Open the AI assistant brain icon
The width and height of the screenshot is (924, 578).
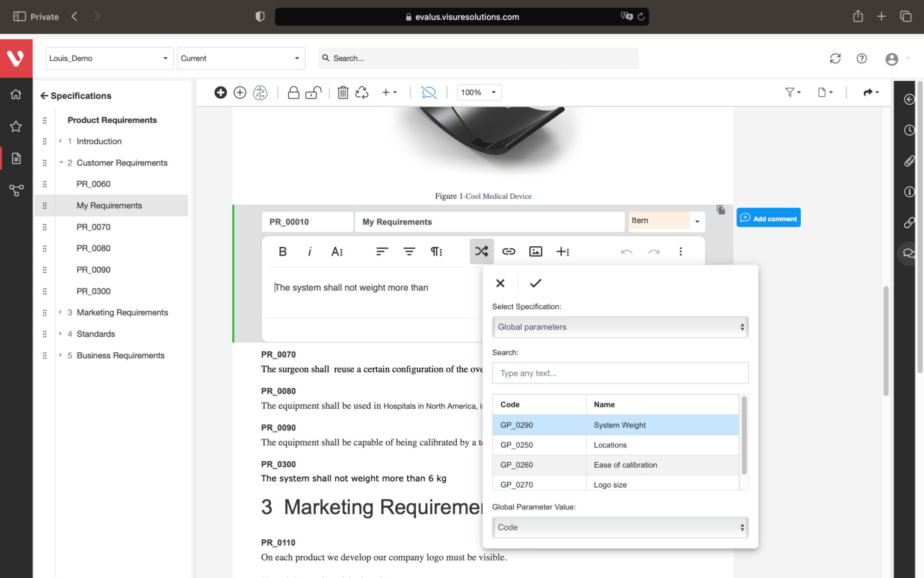click(x=260, y=92)
